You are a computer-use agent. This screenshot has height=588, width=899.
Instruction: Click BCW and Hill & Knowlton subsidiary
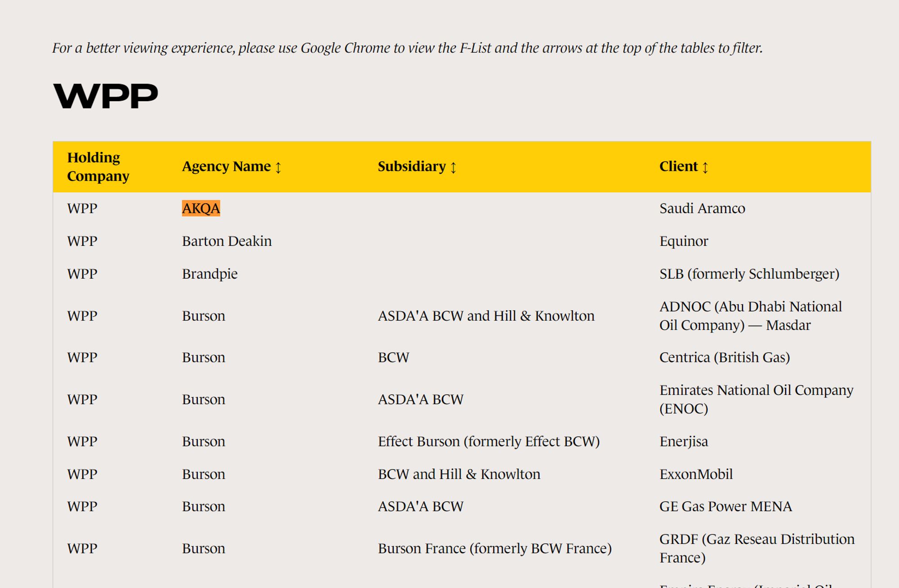459,474
